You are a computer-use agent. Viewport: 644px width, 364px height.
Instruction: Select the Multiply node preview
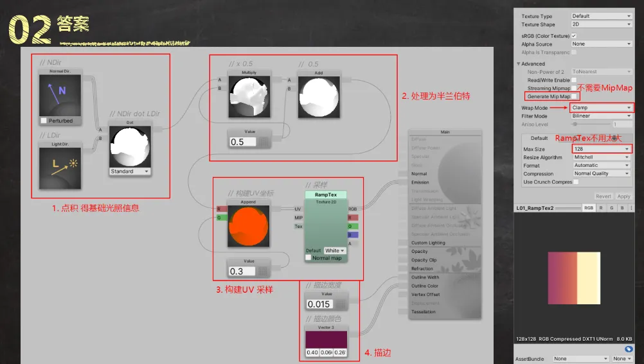pos(249,97)
